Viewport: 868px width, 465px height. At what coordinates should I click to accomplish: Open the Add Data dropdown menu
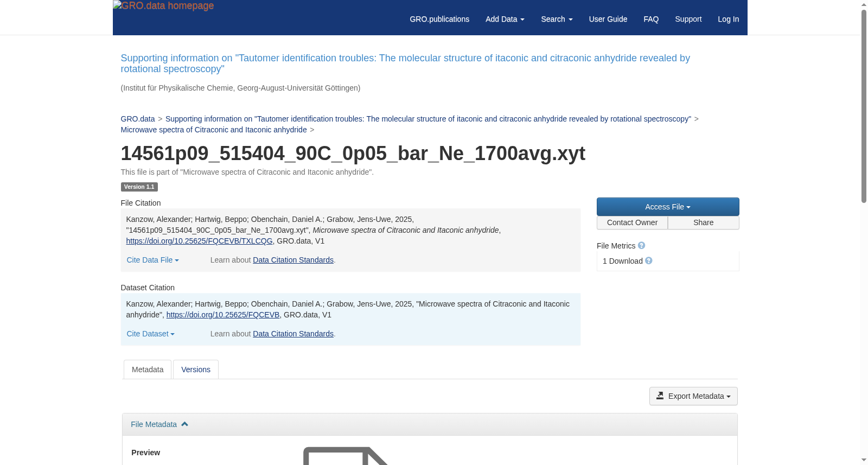click(505, 19)
